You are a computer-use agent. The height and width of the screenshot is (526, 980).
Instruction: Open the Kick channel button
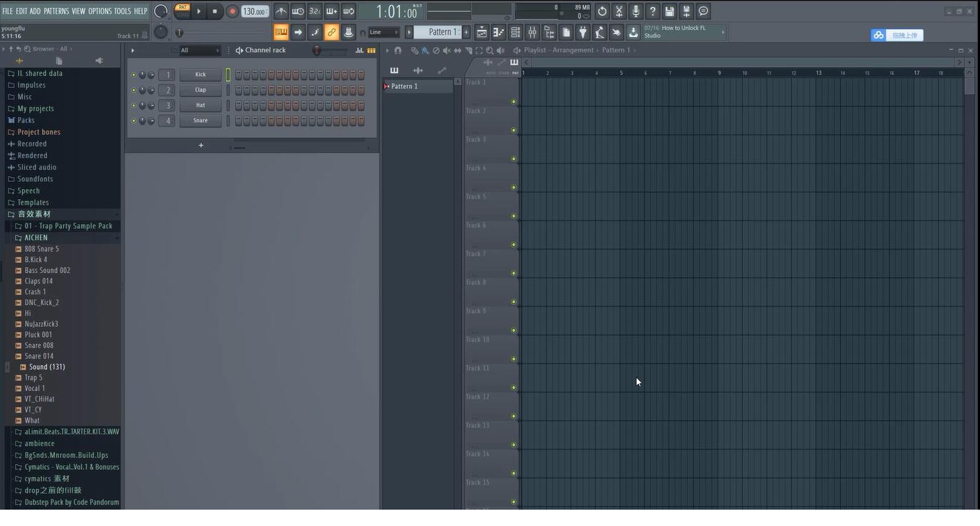coord(200,75)
